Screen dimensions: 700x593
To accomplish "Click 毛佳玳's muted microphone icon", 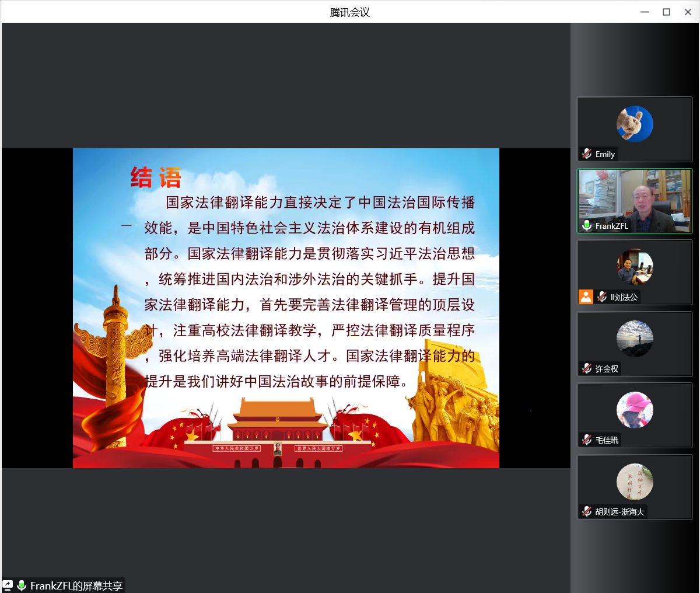I will click(587, 440).
